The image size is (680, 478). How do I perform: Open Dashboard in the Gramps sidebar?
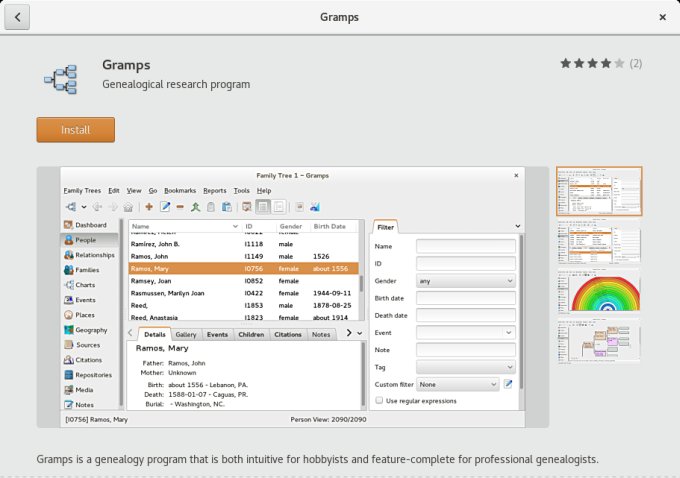(x=90, y=225)
